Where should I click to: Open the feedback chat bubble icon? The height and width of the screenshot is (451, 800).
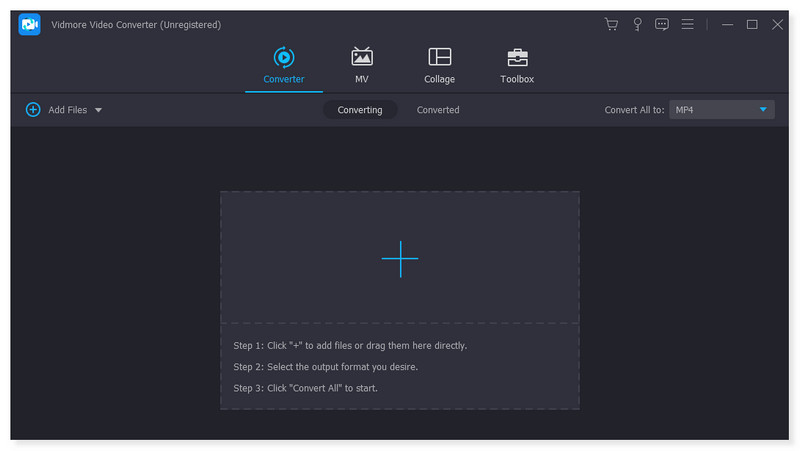pyautogui.click(x=662, y=24)
